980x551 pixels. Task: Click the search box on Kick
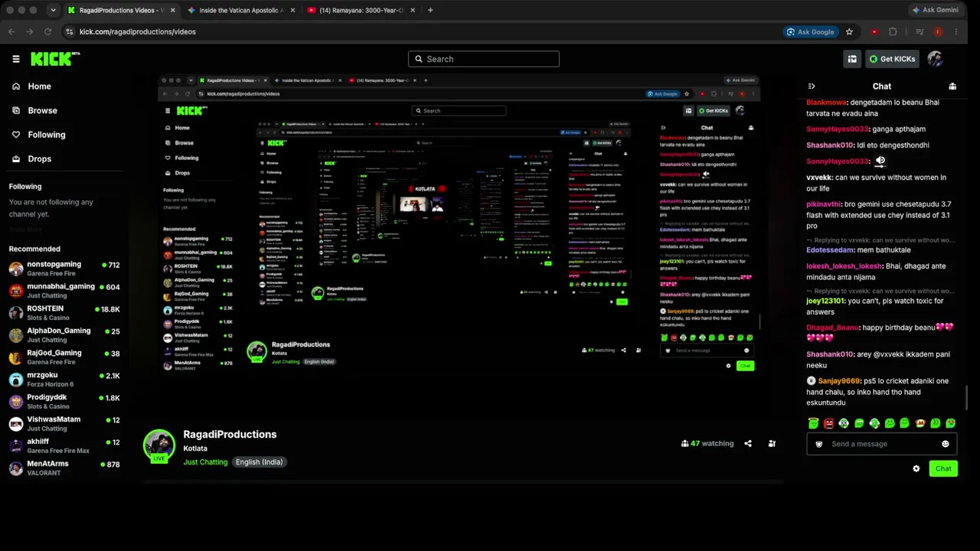[484, 59]
